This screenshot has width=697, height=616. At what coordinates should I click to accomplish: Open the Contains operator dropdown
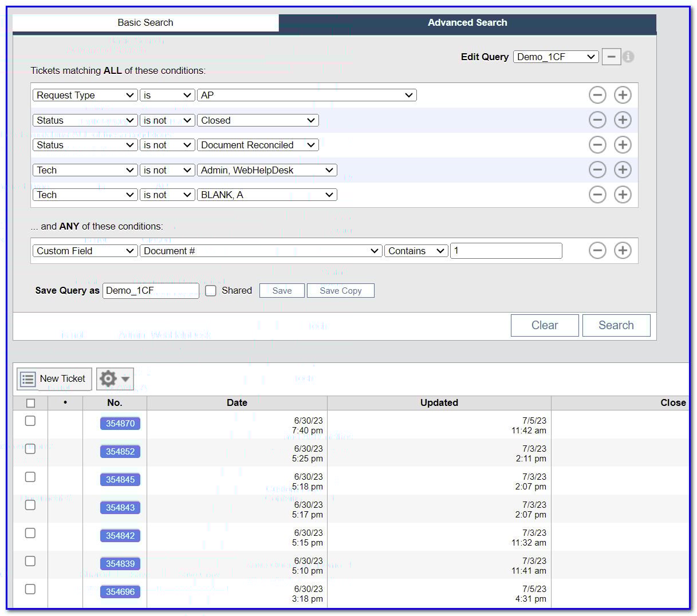pyautogui.click(x=416, y=251)
